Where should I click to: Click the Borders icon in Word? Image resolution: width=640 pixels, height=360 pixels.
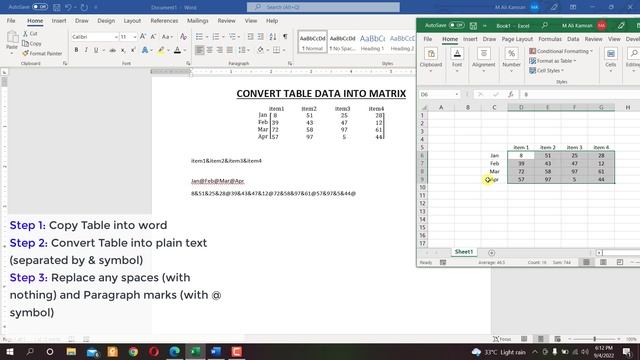(276, 50)
